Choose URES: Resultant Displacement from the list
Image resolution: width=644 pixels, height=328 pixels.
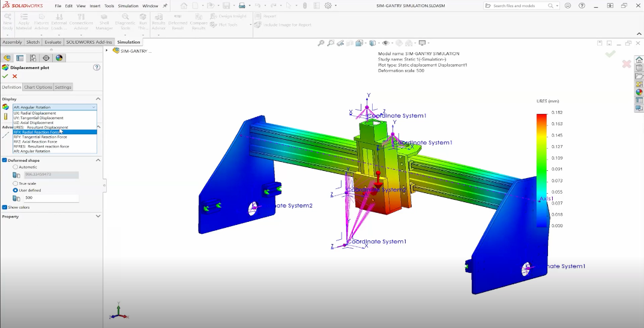click(41, 127)
